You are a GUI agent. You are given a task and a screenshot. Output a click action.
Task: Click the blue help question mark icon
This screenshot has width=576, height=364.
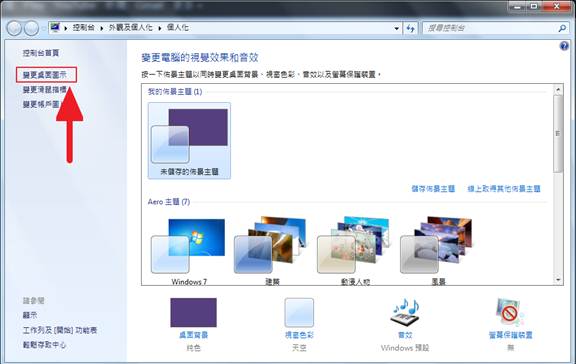pyautogui.click(x=564, y=46)
